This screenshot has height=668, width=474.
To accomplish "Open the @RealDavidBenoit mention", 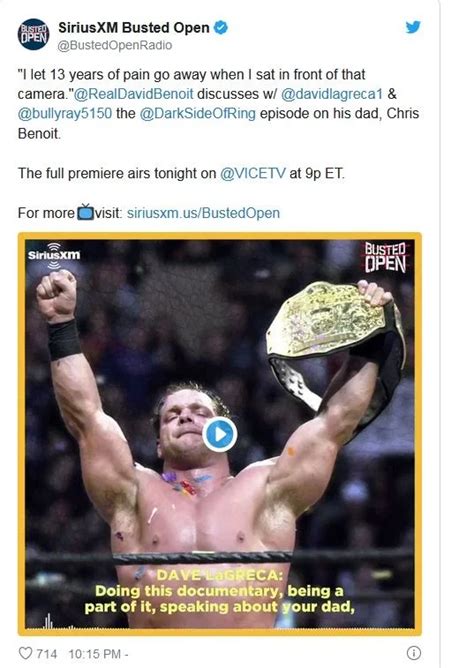I will pyautogui.click(x=134, y=94).
